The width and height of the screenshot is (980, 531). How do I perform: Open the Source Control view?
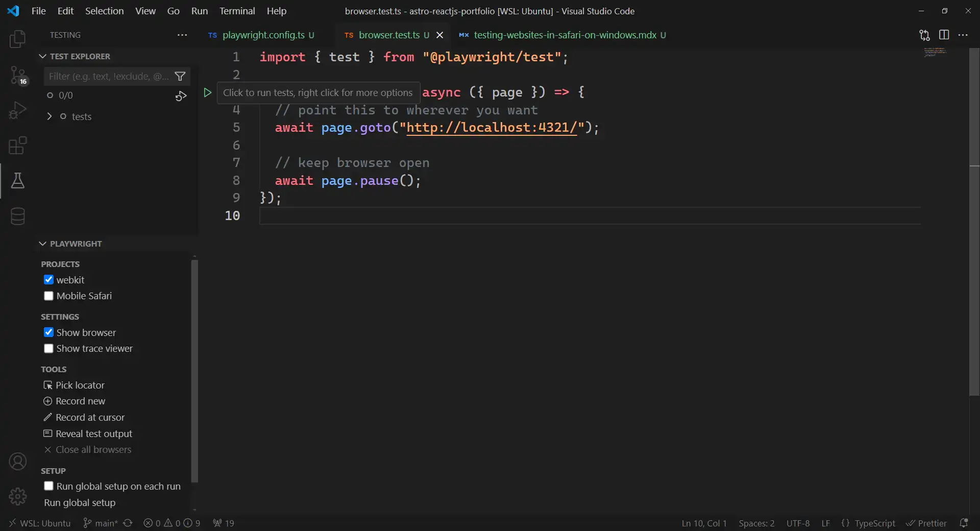click(x=17, y=75)
